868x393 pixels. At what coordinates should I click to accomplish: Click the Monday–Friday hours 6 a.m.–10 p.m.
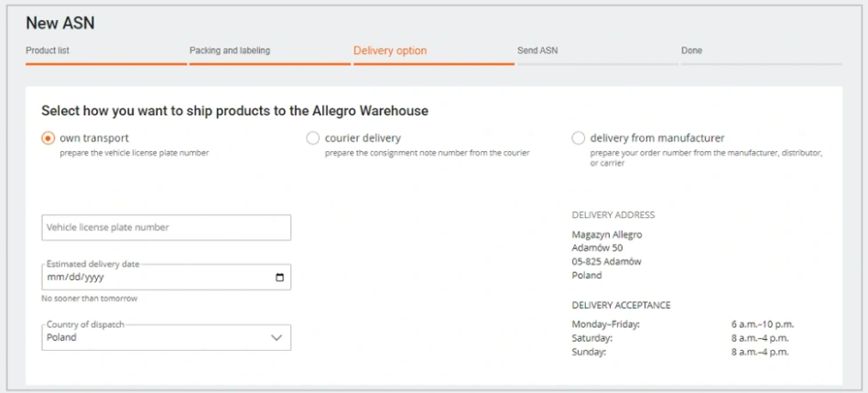tap(763, 324)
